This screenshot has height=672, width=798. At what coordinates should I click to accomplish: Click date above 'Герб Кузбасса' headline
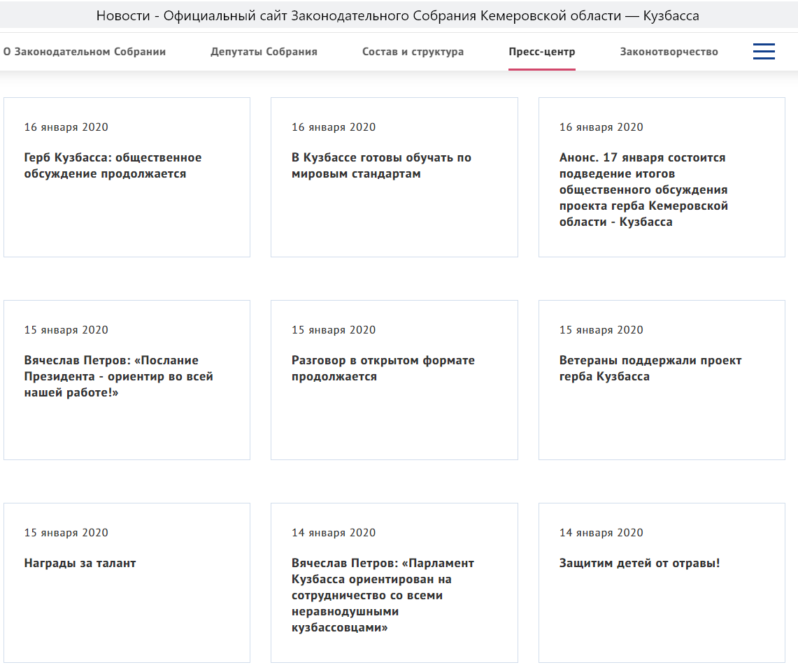(66, 127)
